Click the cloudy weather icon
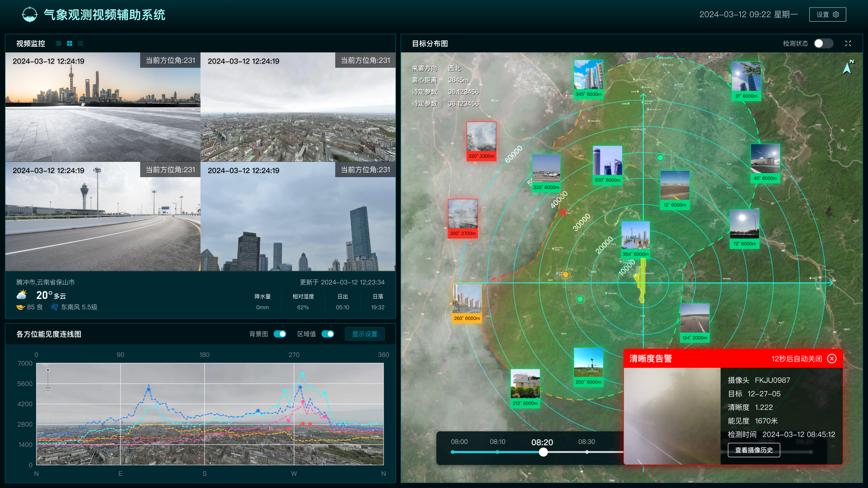Screen dimensions: 868x488 pyautogui.click(x=22, y=295)
